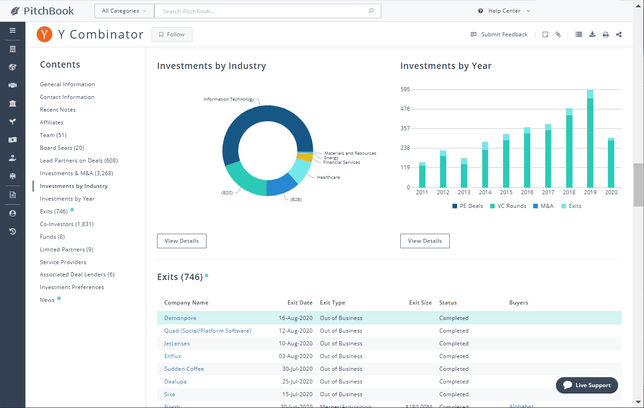Click the print icon
Screen dimensions: 644x408
pos(605,34)
